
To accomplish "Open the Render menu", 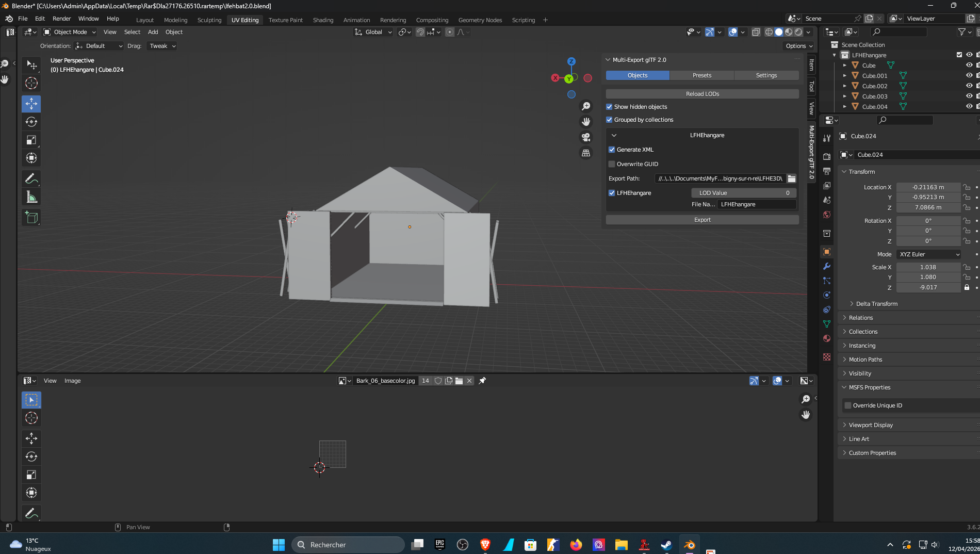I will click(x=61, y=19).
